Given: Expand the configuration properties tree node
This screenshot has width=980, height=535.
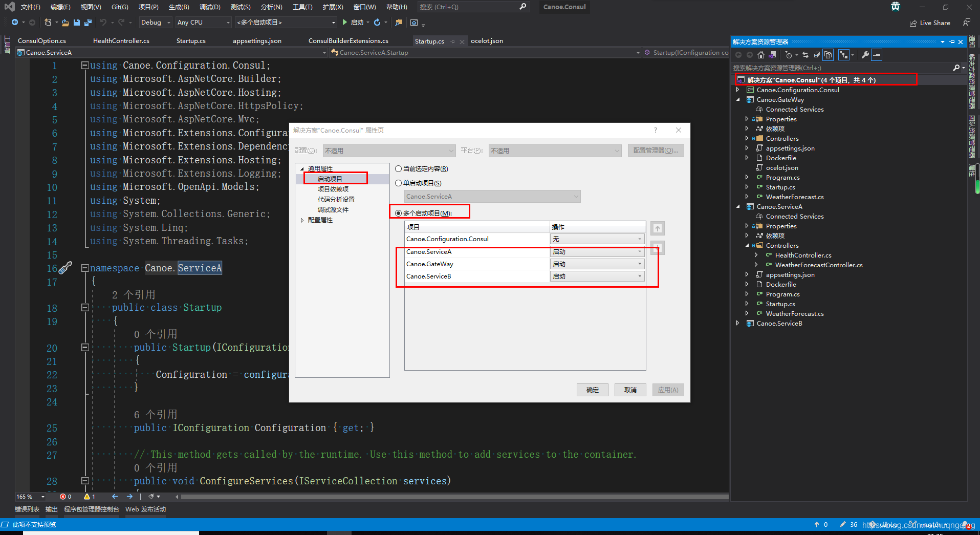Looking at the screenshot, I should (x=302, y=220).
